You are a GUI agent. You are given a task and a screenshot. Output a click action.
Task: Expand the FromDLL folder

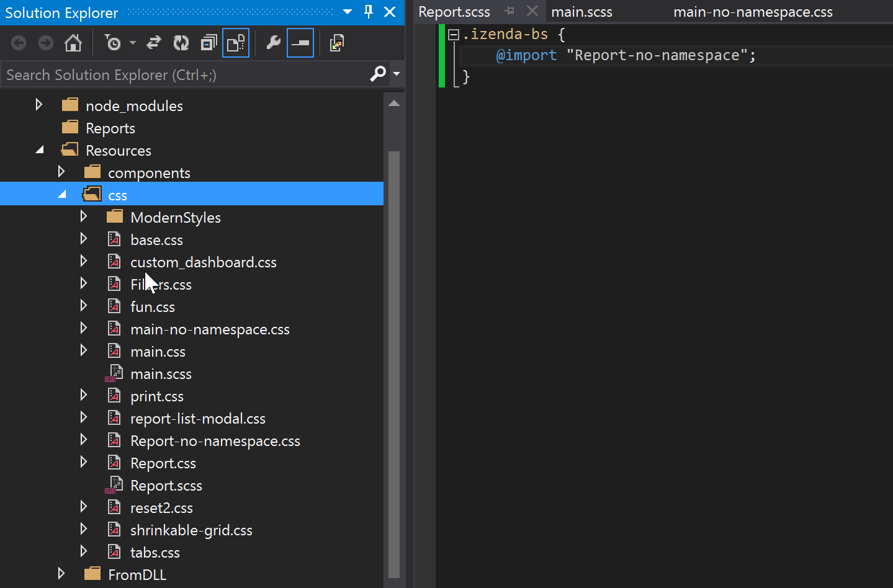click(x=61, y=573)
